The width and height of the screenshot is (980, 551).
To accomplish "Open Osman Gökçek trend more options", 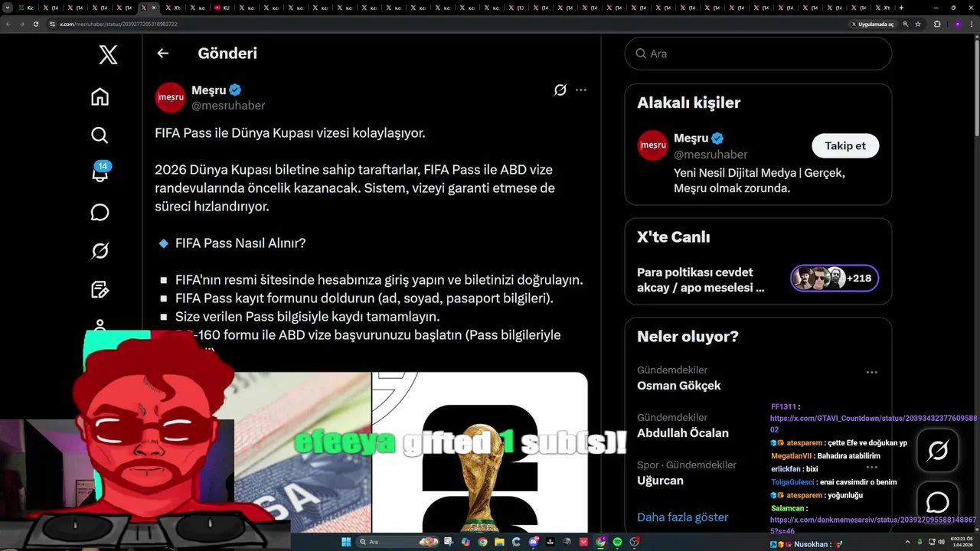I will pos(871,373).
